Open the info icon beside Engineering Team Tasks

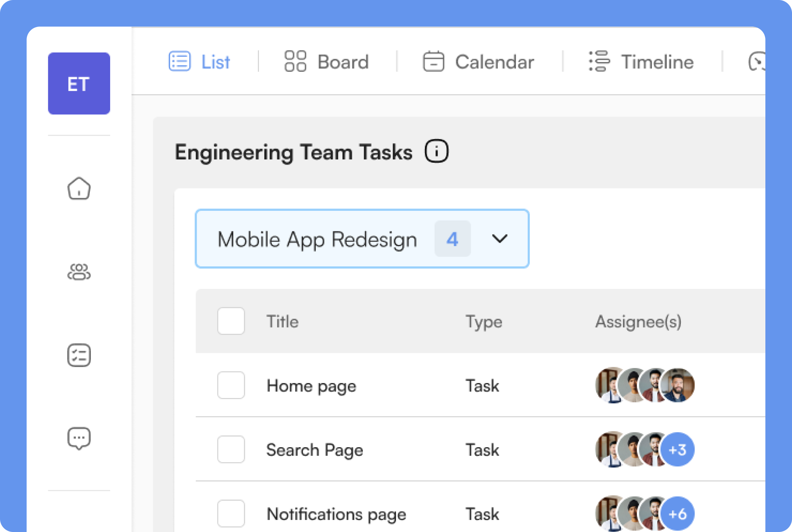click(437, 151)
